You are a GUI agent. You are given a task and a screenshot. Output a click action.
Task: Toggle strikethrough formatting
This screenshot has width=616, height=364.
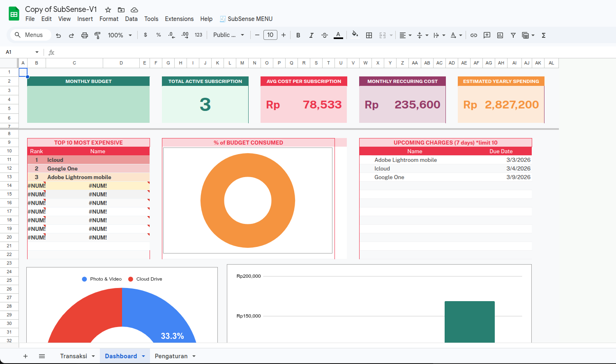[325, 35]
